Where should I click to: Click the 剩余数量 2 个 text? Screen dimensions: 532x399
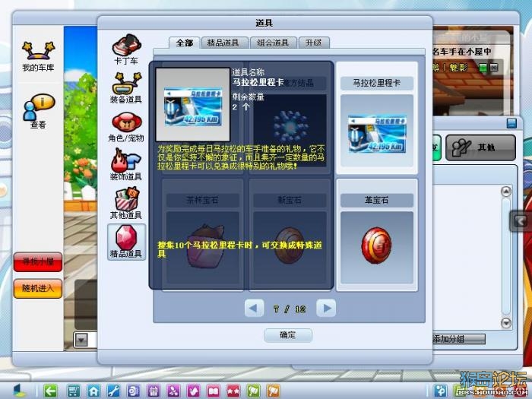248,102
